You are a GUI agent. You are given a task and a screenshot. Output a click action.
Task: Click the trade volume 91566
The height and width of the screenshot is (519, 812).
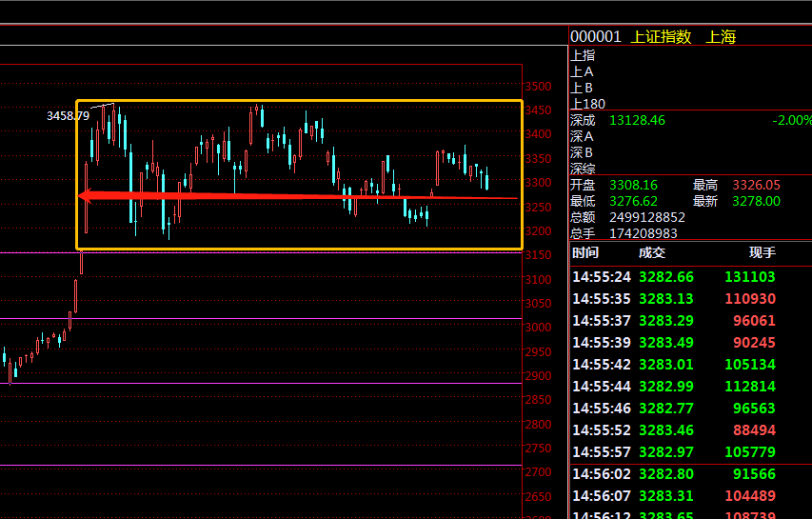click(754, 474)
